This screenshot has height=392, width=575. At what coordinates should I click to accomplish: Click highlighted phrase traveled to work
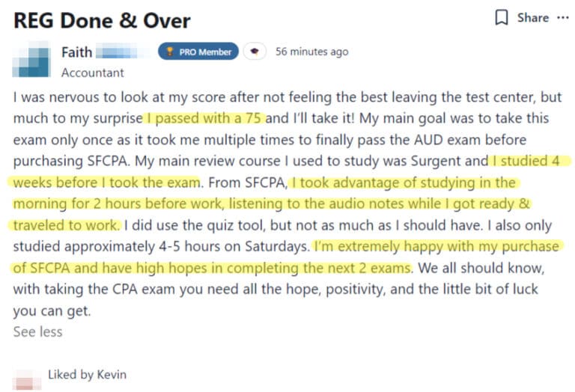(67, 225)
